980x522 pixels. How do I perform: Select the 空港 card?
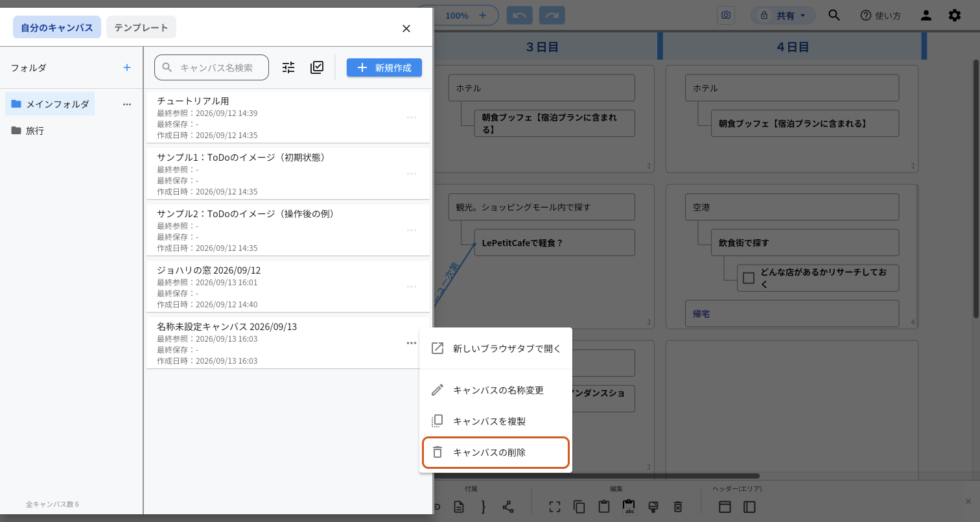[x=792, y=208]
